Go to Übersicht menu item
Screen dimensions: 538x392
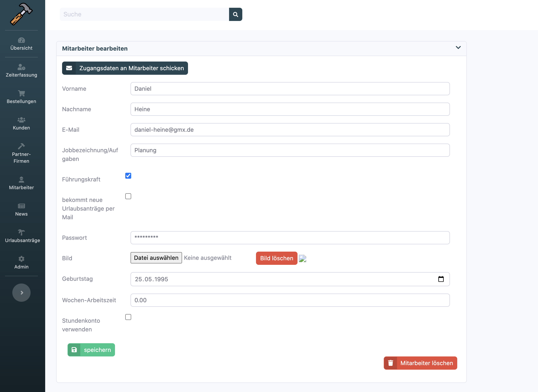[21, 44]
